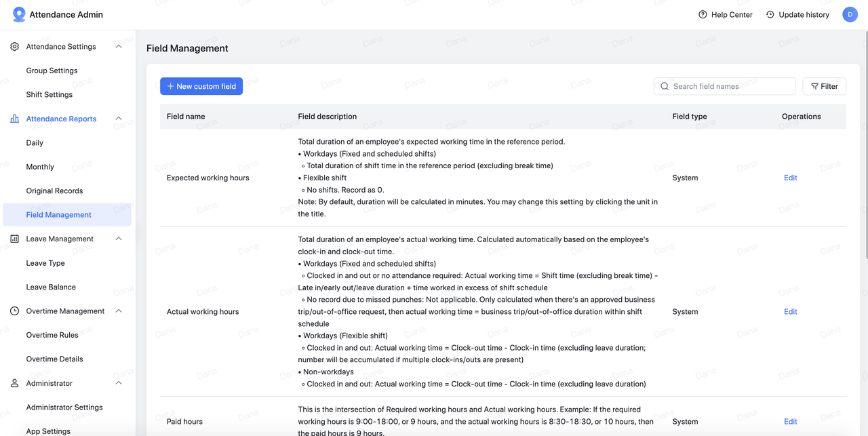Click the Attendance Settings gear icon
The height and width of the screenshot is (436, 868).
[15, 47]
